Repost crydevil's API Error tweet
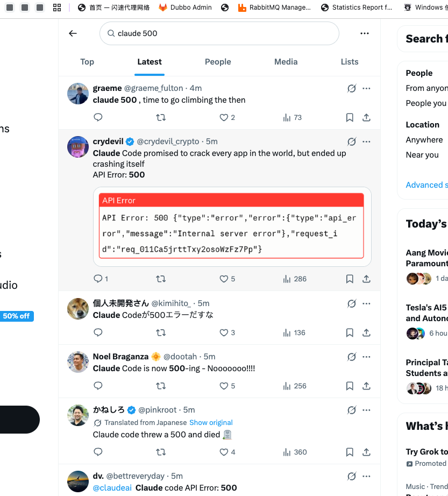This screenshot has width=448, height=496. pyautogui.click(x=161, y=279)
